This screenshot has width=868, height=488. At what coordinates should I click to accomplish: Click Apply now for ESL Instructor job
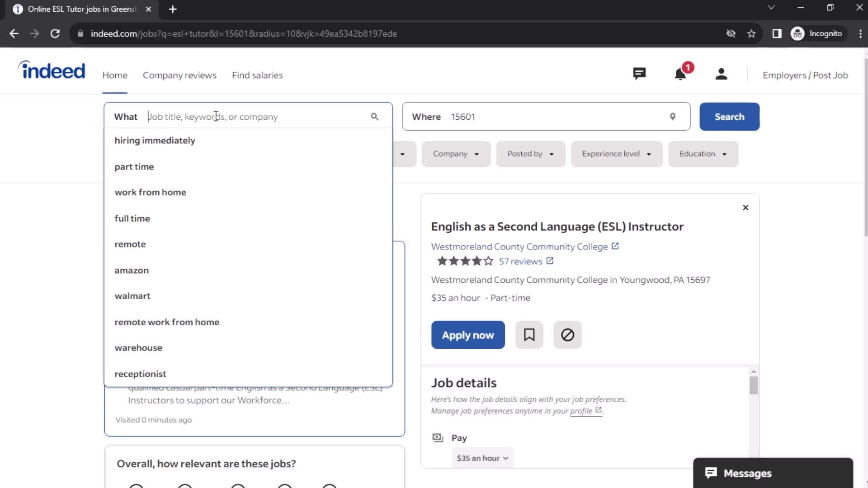pyautogui.click(x=468, y=335)
